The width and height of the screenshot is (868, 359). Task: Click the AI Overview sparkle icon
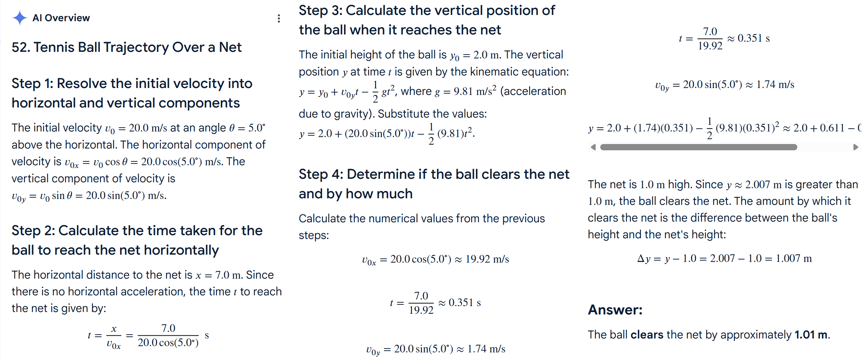(19, 18)
